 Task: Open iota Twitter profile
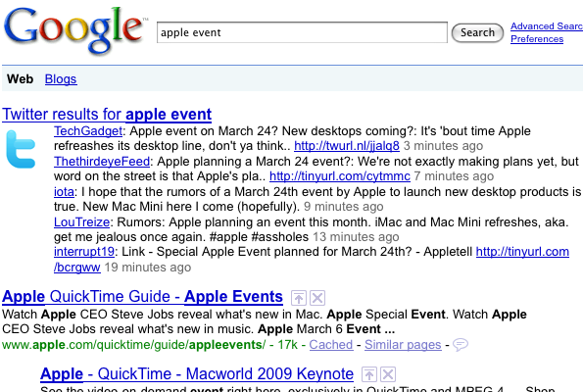pyautogui.click(x=64, y=192)
